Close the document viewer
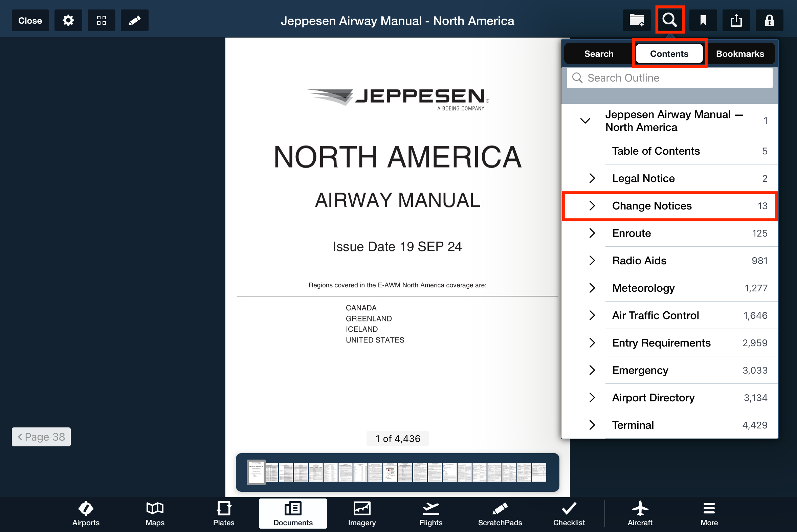Image resolution: width=797 pixels, height=532 pixels. [30, 20]
